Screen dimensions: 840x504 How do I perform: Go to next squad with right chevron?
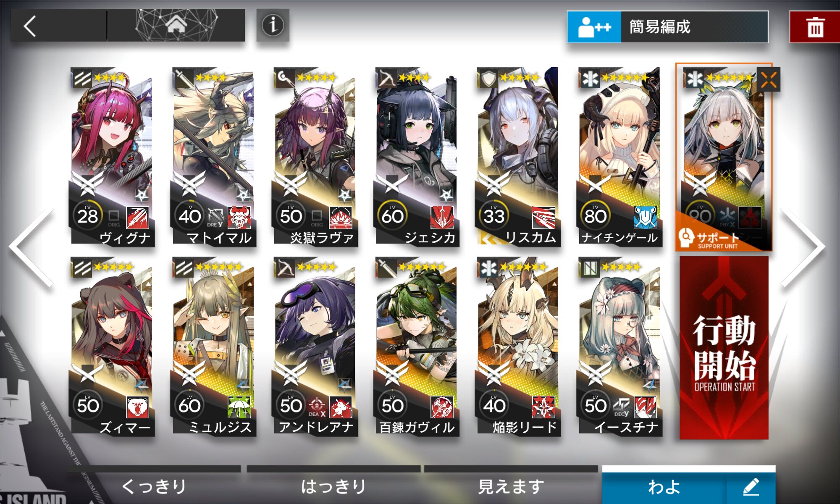coord(803,248)
